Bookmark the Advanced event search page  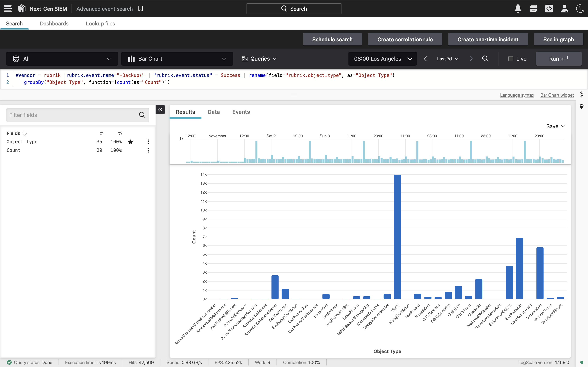pos(140,9)
